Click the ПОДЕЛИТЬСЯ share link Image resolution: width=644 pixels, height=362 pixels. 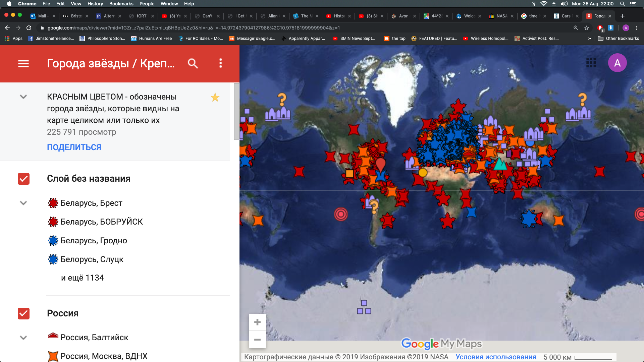click(74, 147)
